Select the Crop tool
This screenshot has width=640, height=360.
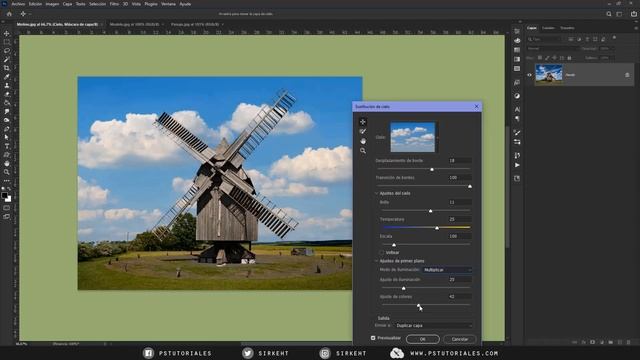coord(7,68)
